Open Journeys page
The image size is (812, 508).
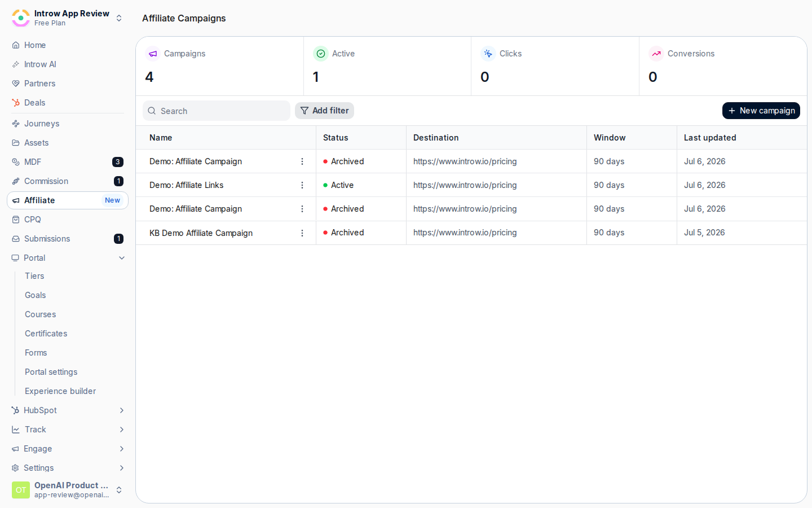click(68, 124)
